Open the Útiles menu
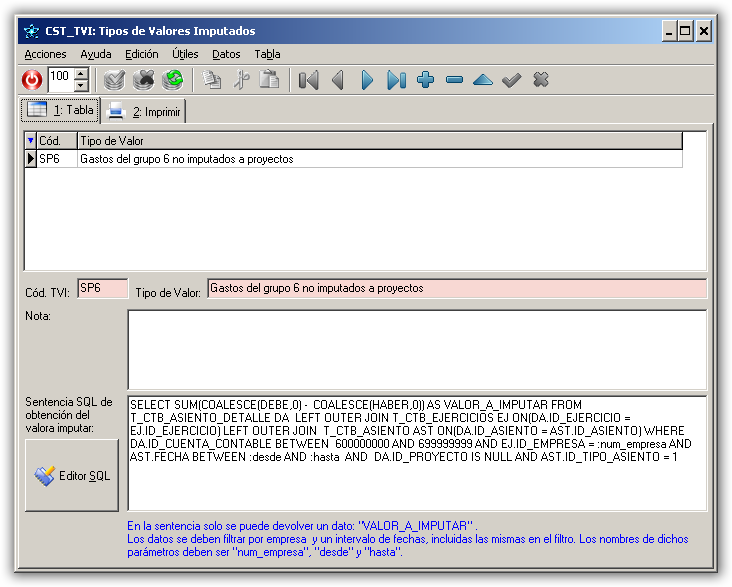The image size is (732, 587). (185, 54)
